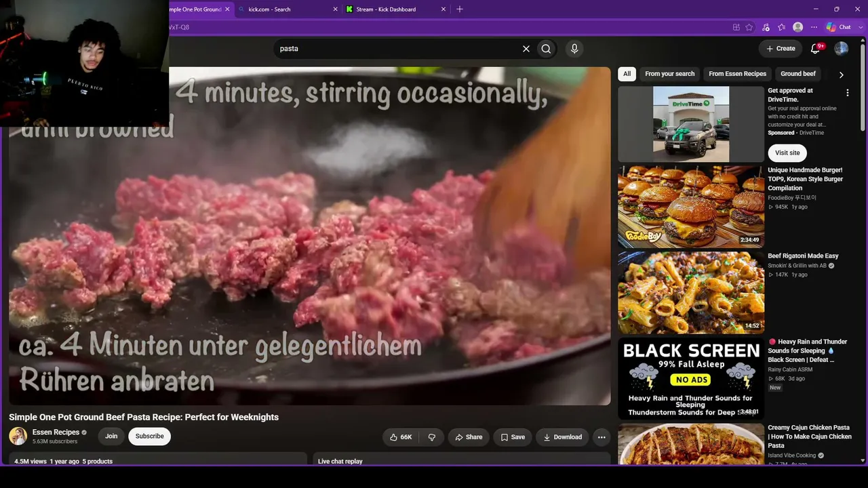Screen dimensions: 868x488
Task: Share the pasta recipe video
Action: [469, 437]
